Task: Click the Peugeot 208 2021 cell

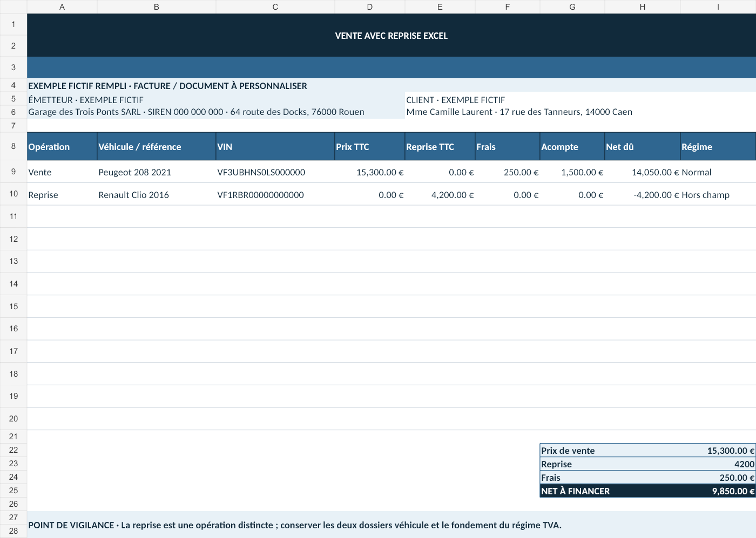Action: tap(157, 172)
